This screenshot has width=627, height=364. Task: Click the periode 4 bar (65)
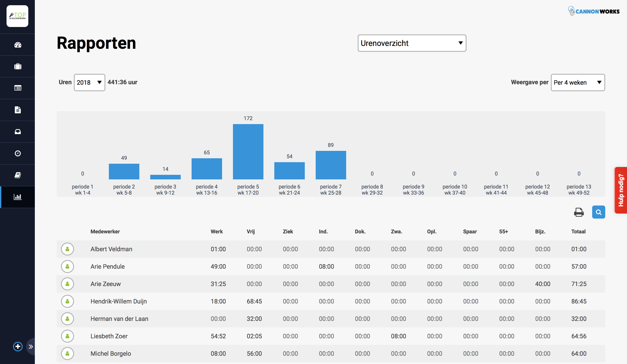(x=207, y=169)
